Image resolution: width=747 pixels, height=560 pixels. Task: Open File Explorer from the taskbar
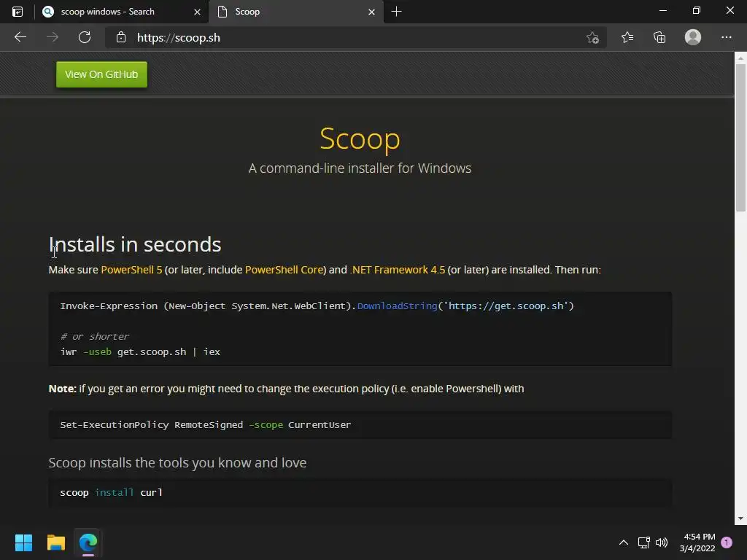[x=55, y=542]
